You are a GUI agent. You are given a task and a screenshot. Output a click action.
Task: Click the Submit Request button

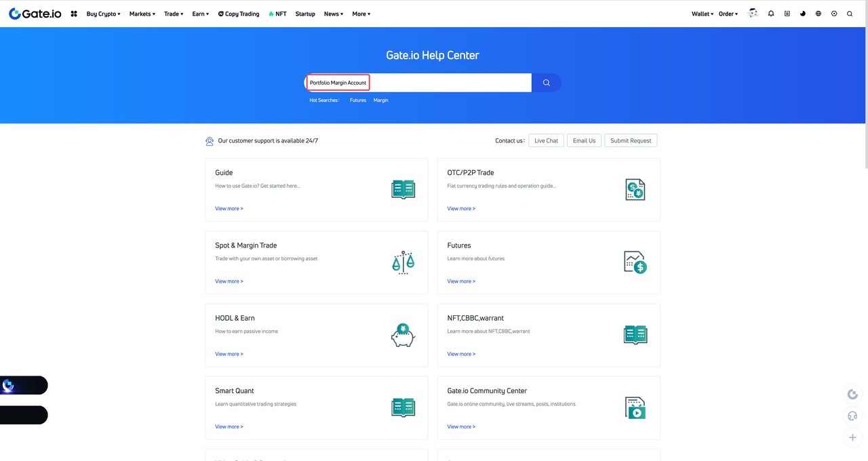coord(631,140)
